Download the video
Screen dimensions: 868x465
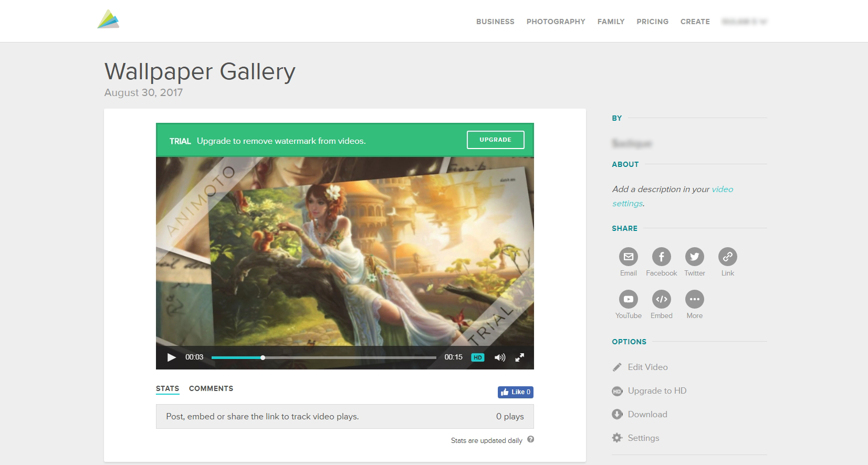[x=647, y=415]
